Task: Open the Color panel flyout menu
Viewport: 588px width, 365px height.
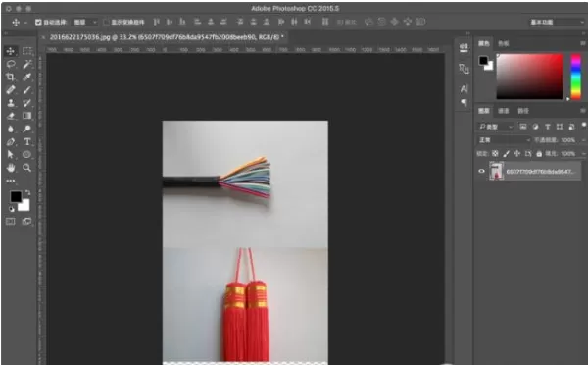Action: [583, 43]
